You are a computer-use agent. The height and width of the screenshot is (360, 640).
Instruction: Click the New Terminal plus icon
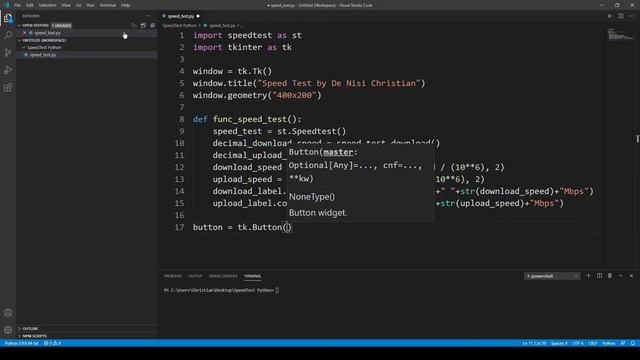click(x=588, y=276)
